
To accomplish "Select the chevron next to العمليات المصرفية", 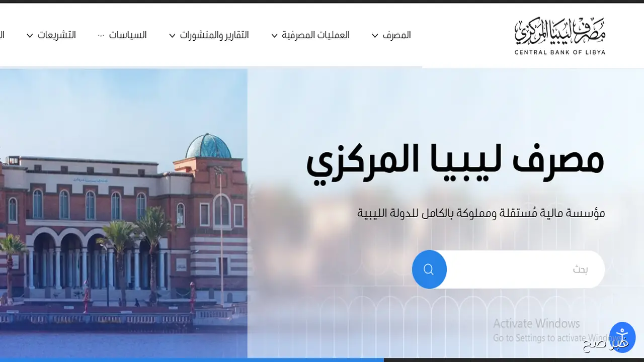I will [x=274, y=36].
